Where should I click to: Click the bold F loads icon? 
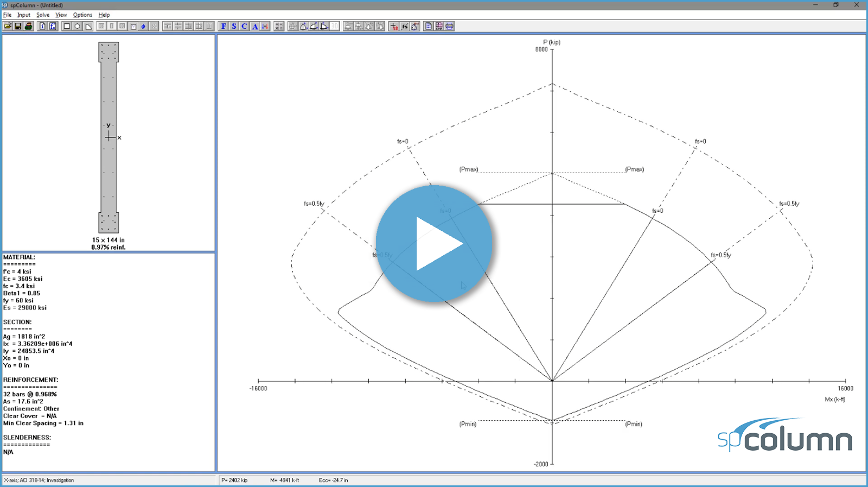coord(224,26)
